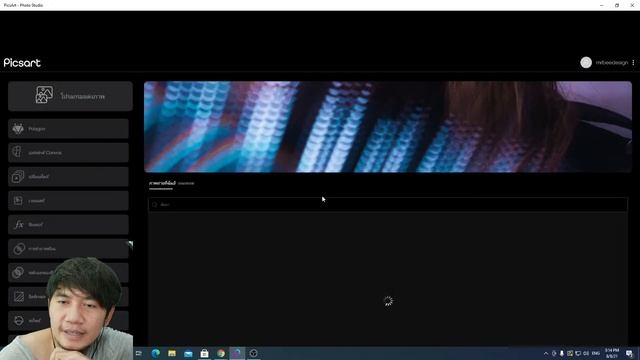Click the mrbeedesign username
The image size is (640, 360).
point(611,63)
